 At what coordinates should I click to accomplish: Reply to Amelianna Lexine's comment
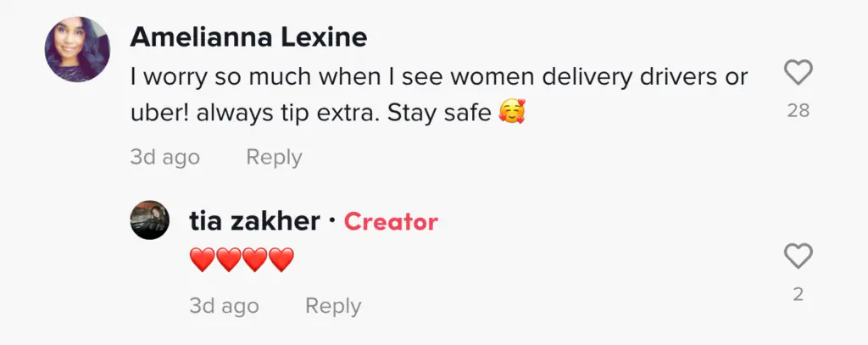click(x=274, y=158)
